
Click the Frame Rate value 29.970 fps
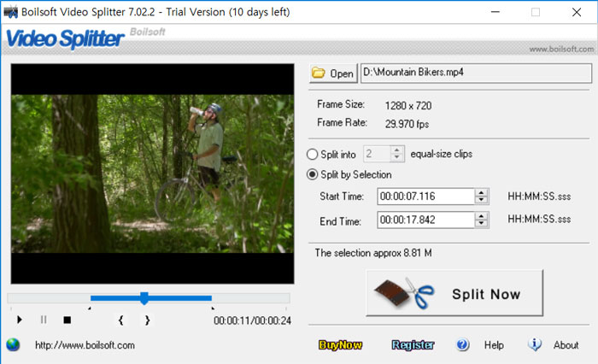pos(407,124)
